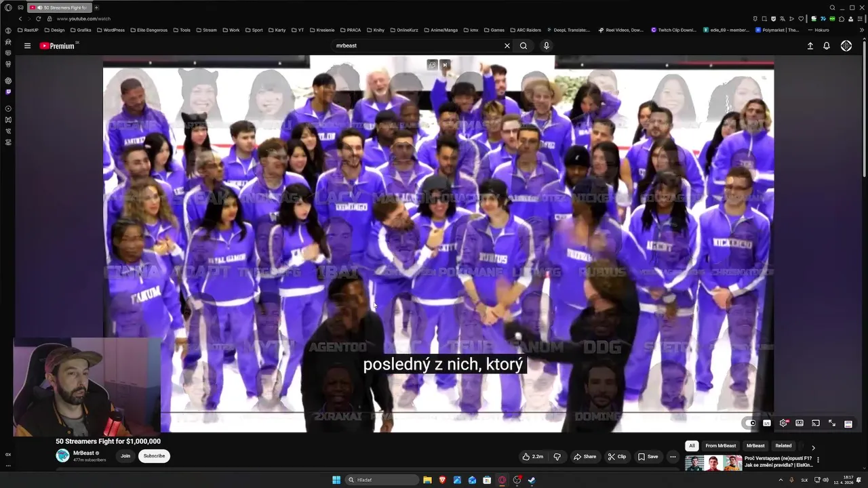Open Windows Start button
The height and width of the screenshot is (488, 868).
[x=336, y=480]
